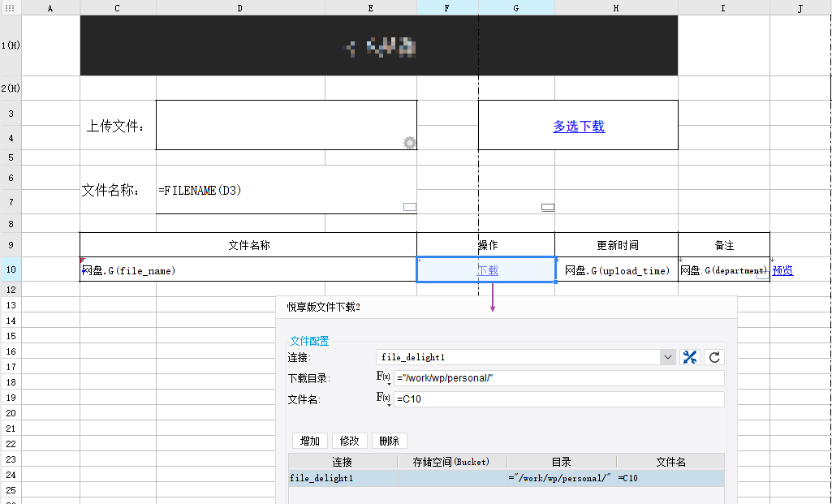Select column header J
Image resolution: width=832 pixels, height=504 pixels.
(800, 8)
